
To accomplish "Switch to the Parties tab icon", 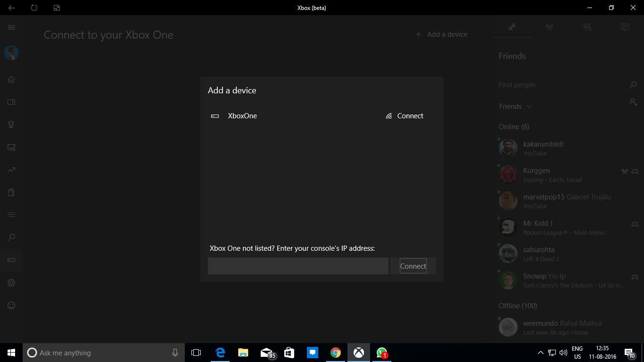I will click(x=550, y=27).
